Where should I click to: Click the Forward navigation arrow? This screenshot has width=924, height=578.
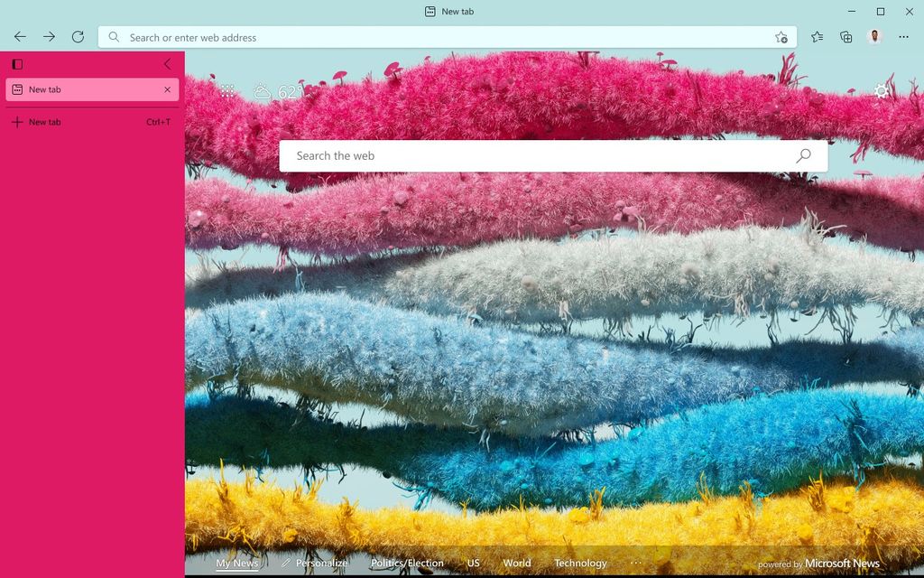49,37
